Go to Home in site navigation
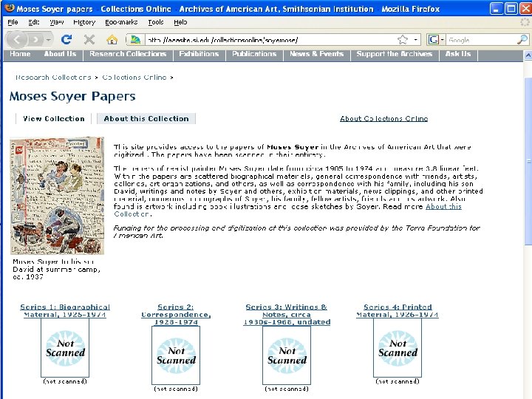The height and width of the screenshot is (399, 532). pyautogui.click(x=20, y=54)
